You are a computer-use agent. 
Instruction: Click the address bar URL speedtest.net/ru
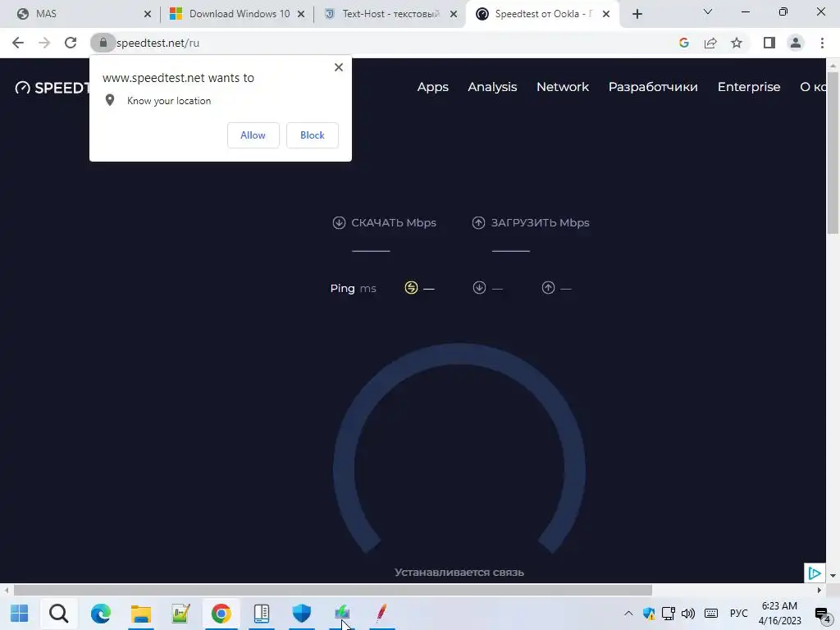click(157, 43)
